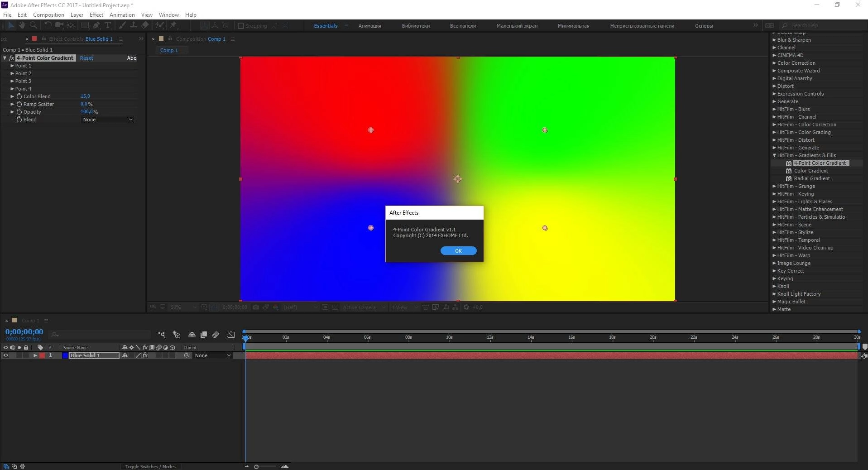Select Color Gradient effect preset
This screenshot has height=470, width=868.
click(x=811, y=171)
